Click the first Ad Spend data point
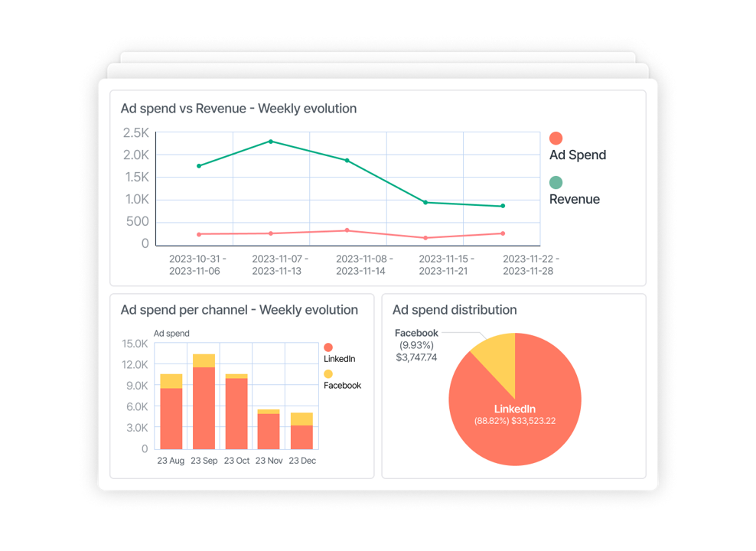The height and width of the screenshot is (551, 756). coord(200,233)
